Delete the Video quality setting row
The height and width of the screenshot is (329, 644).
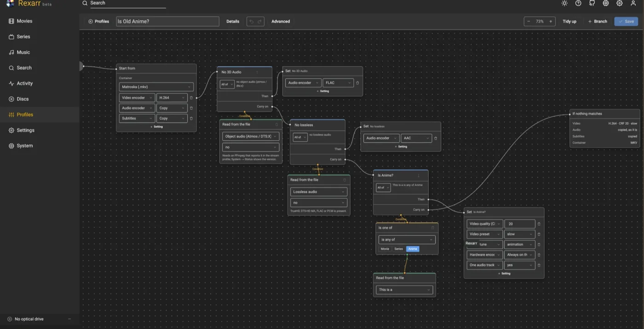point(539,224)
